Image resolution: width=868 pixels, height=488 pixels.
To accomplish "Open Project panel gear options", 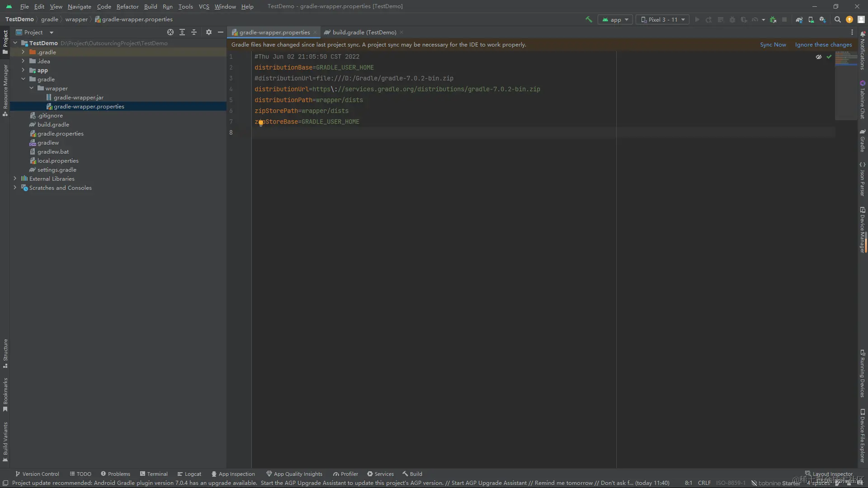I will coord(208,32).
